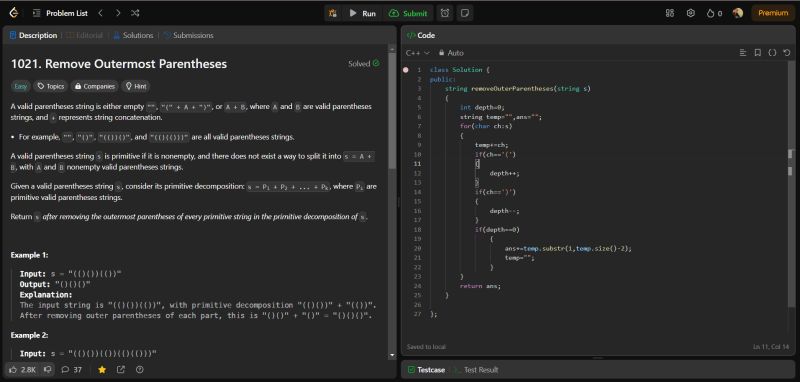This screenshot has width=800, height=382.
Task: Click the 'temp+=ch;' code line
Action: (491, 145)
